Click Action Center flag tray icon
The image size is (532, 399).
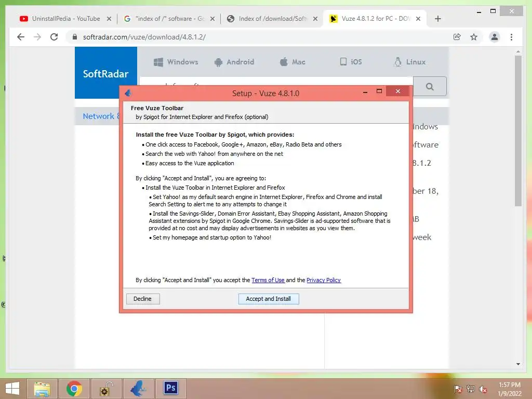[458, 389]
